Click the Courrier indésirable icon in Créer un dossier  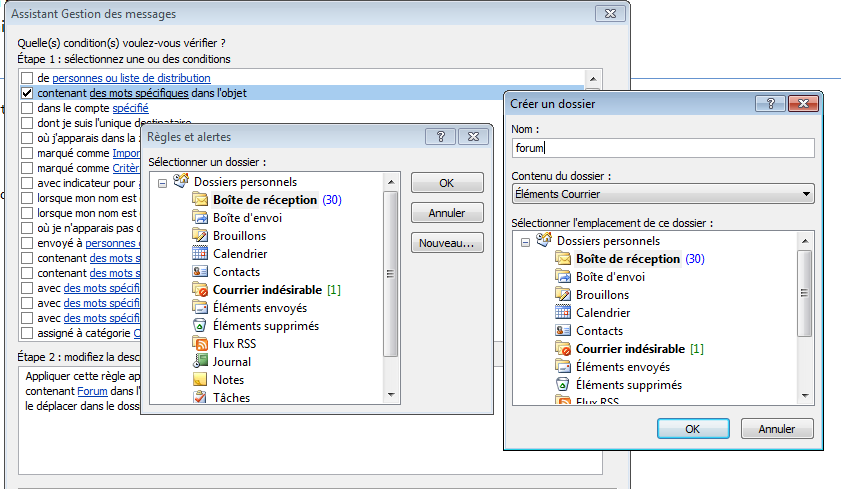pos(563,349)
